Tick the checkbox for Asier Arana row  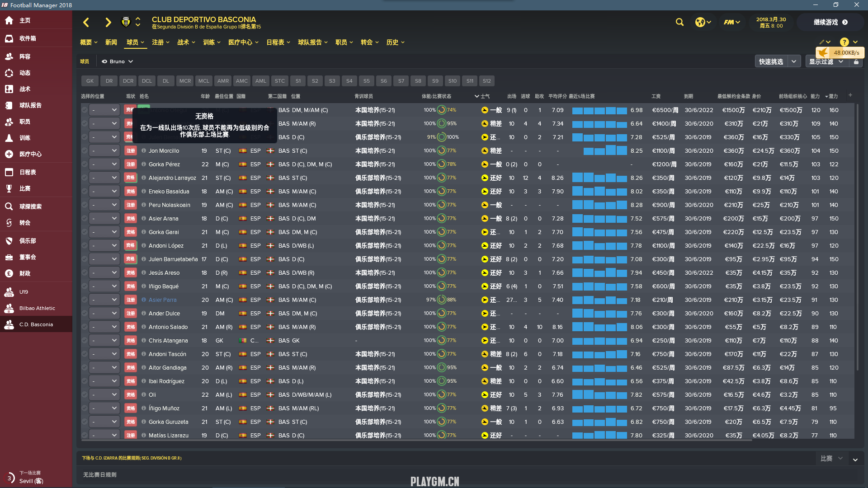pos(85,218)
